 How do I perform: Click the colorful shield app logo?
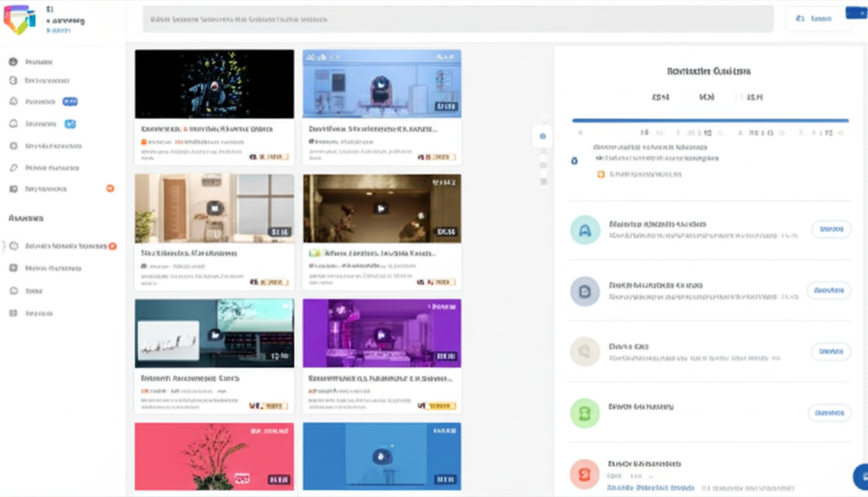pos(19,19)
